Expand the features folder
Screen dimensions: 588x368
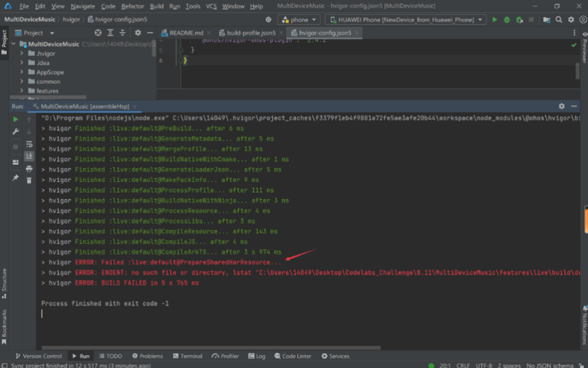point(22,91)
